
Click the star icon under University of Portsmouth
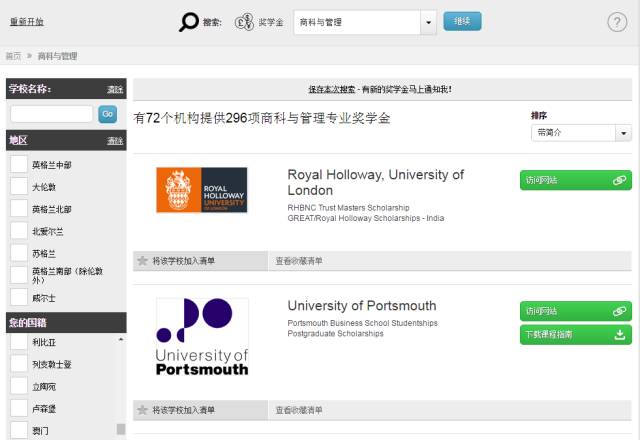tap(142, 410)
